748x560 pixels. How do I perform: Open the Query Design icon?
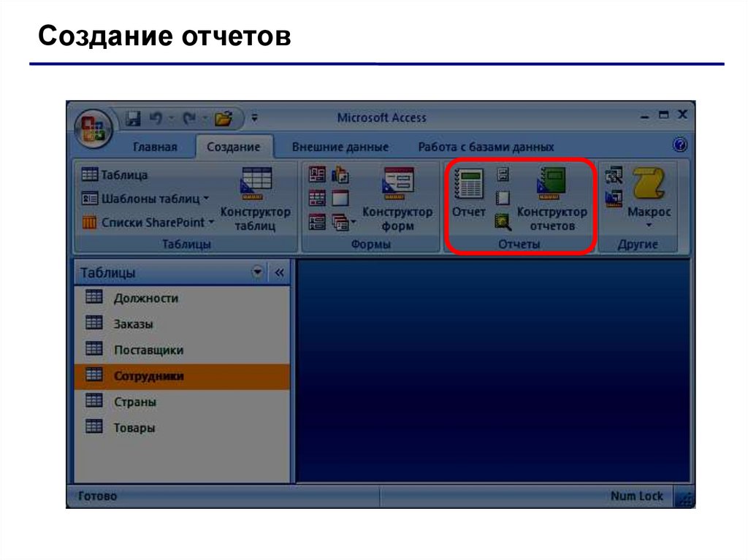(614, 199)
